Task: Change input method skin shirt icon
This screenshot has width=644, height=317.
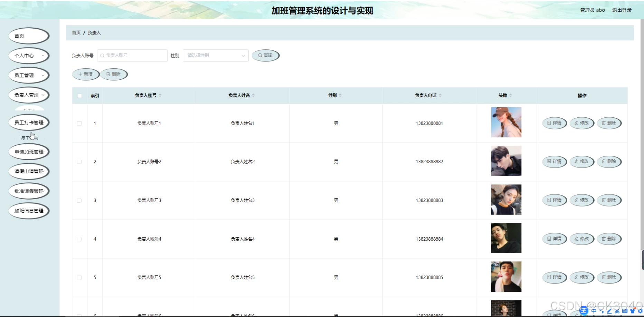Action: click(633, 311)
